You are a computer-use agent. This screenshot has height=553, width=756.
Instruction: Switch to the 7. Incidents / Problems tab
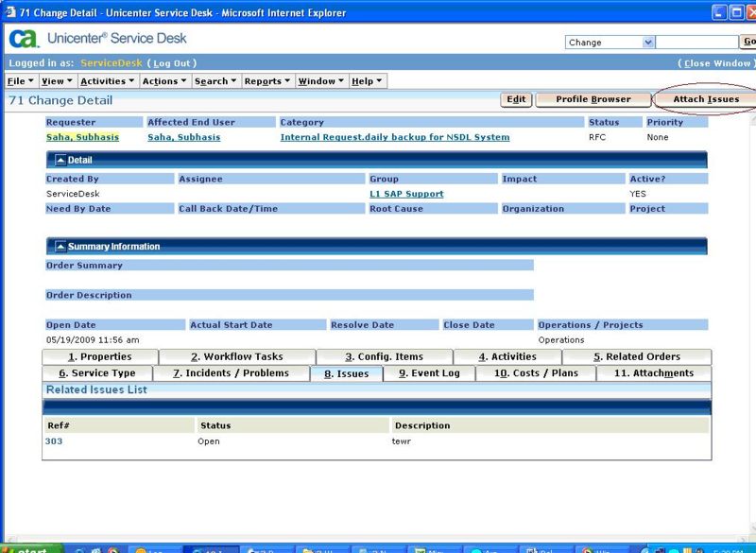(x=231, y=373)
